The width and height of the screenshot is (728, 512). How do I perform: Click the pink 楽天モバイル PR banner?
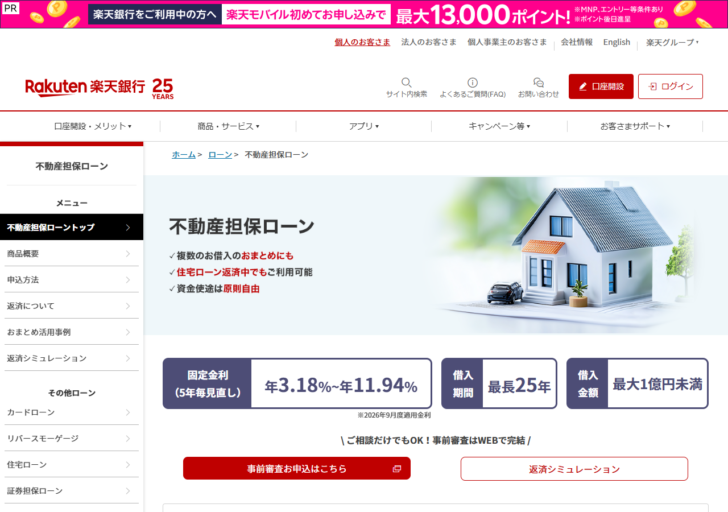point(364,14)
